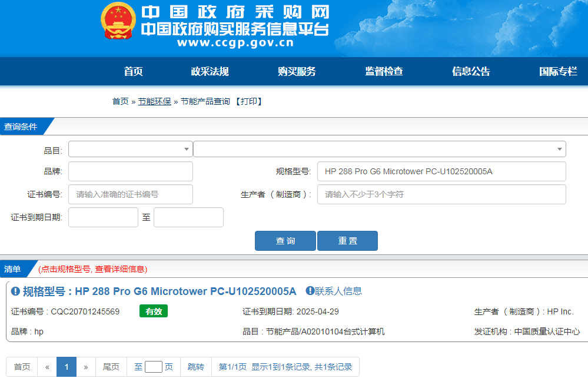Click the 查询条件 section header tab
The height and width of the screenshot is (388, 588).
pyautogui.click(x=21, y=127)
